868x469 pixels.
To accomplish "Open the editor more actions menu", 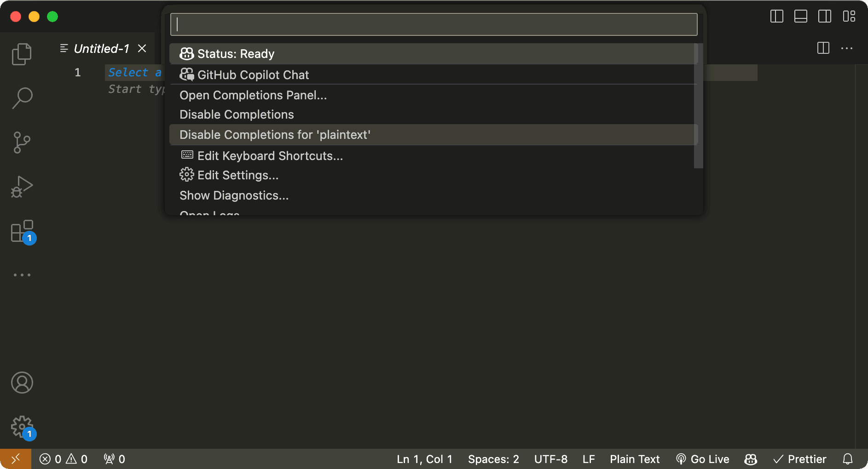I will click(x=847, y=48).
